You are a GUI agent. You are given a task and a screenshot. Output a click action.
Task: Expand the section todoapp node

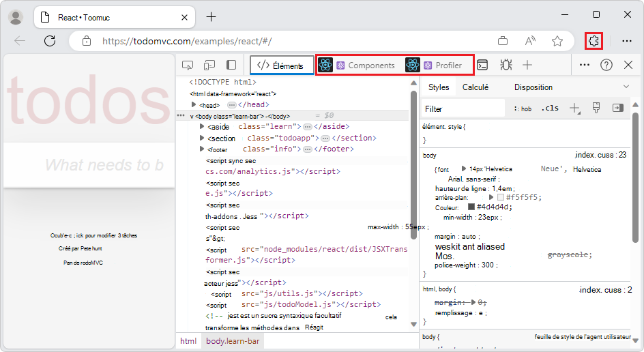coord(202,138)
